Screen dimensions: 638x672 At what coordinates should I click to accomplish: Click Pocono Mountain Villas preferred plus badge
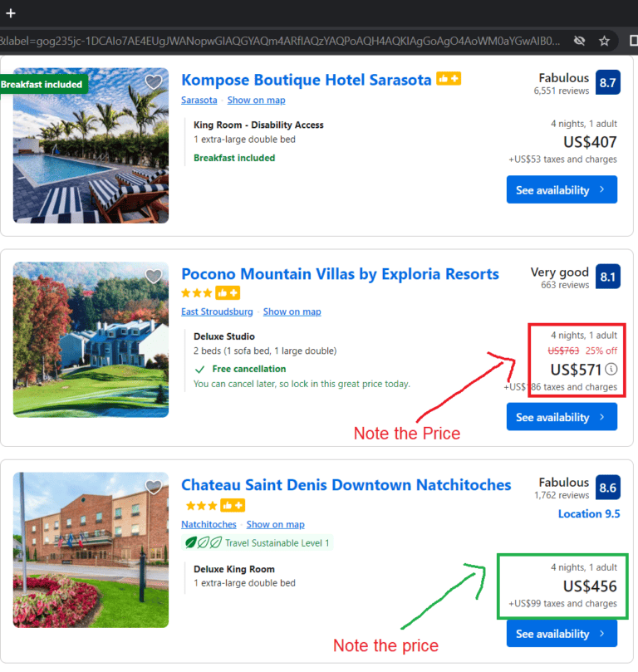[227, 293]
